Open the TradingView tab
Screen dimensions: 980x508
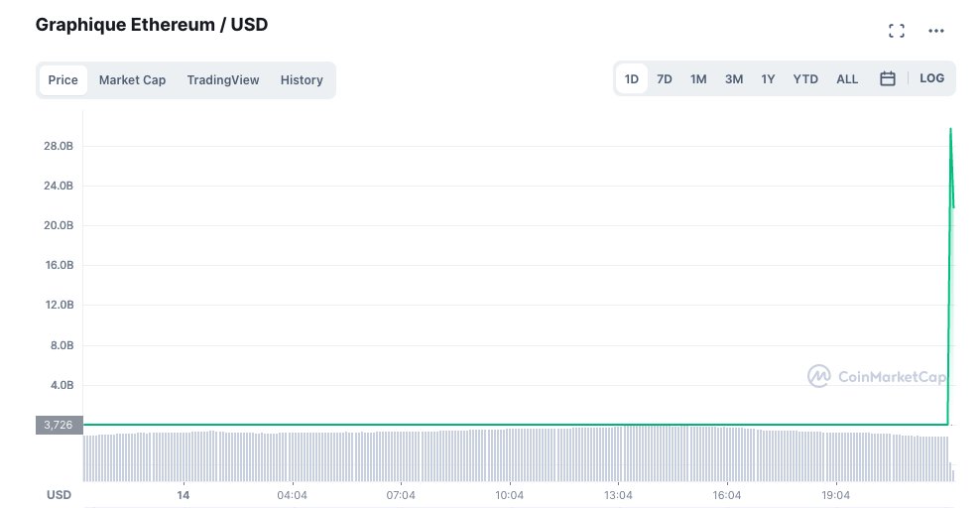[222, 80]
